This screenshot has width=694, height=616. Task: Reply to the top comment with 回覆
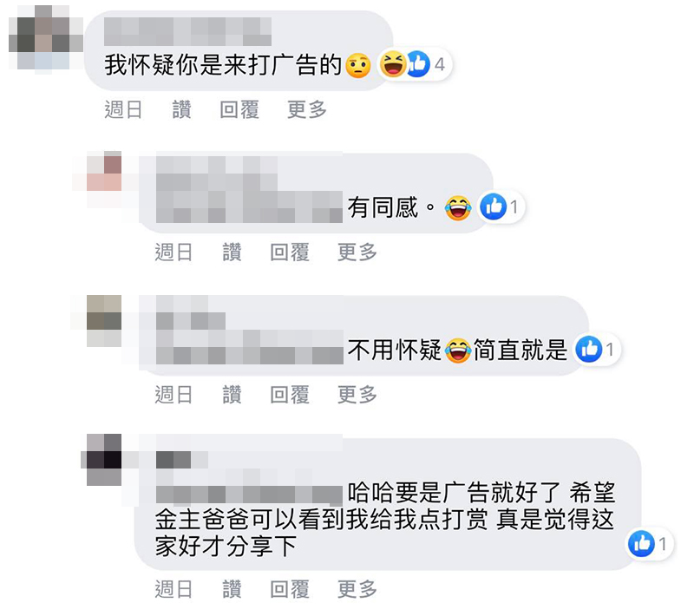[239, 109]
